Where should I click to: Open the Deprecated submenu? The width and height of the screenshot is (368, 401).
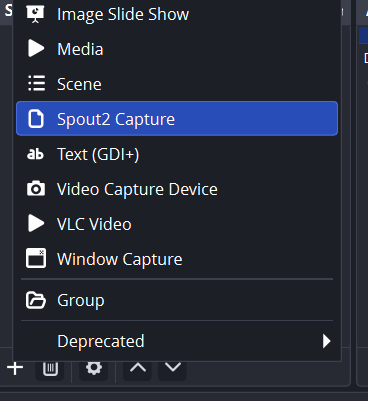(177, 341)
